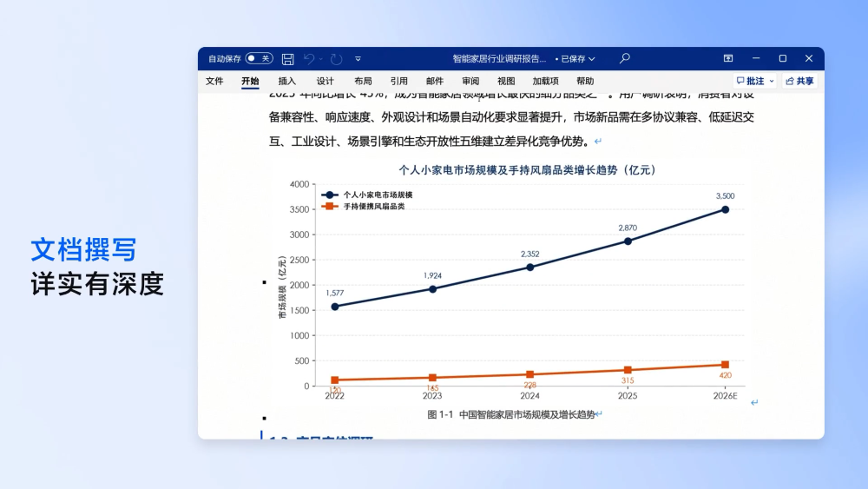The image size is (868, 489).
Task: Click the 2,870 data label
Action: pos(628,228)
